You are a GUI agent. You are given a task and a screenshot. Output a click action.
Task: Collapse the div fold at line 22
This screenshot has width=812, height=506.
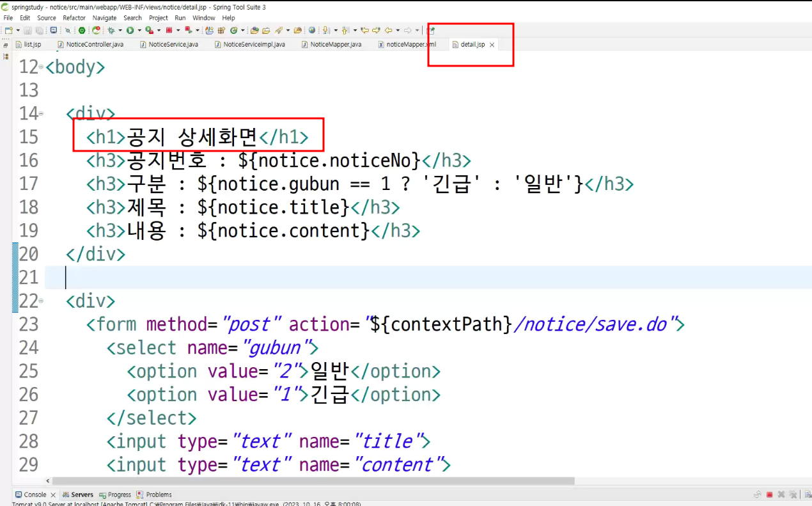pyautogui.click(x=41, y=301)
